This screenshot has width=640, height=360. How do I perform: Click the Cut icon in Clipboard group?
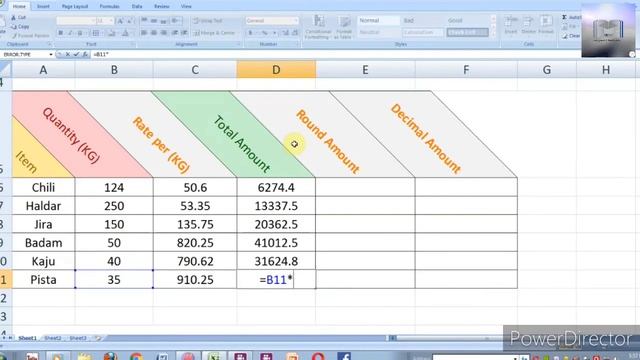[13, 18]
